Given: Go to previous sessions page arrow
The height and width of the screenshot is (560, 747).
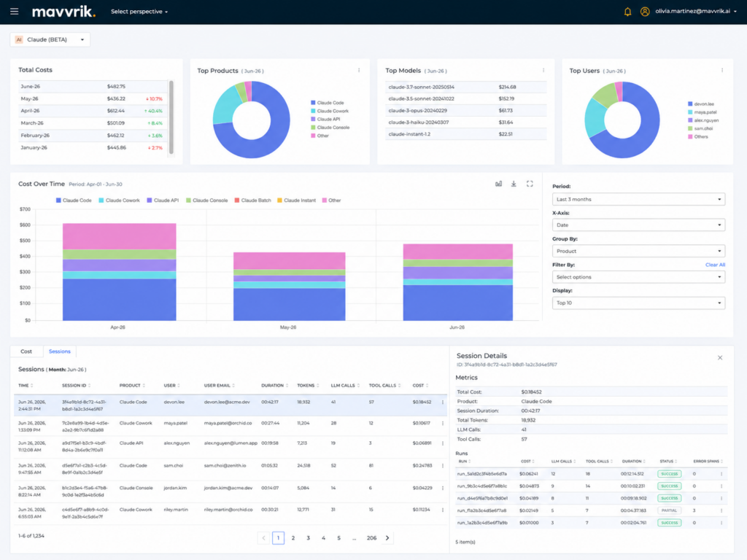Looking at the screenshot, I should [263, 538].
